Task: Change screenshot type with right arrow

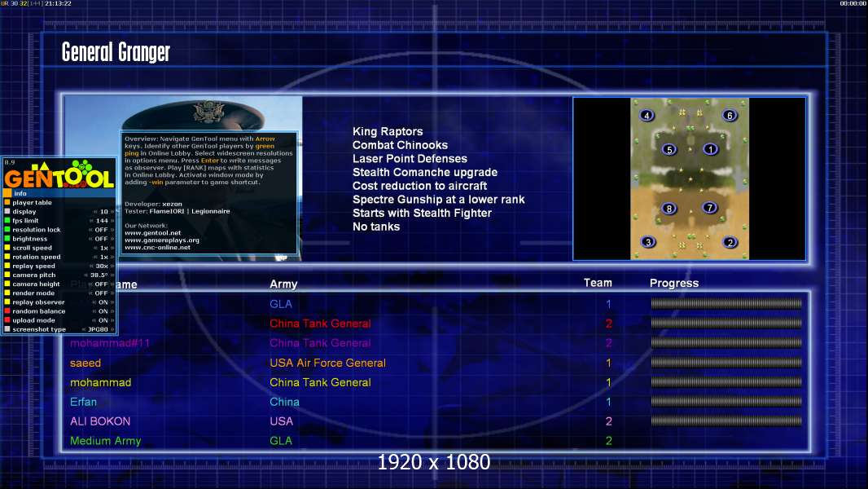Action: [x=112, y=329]
